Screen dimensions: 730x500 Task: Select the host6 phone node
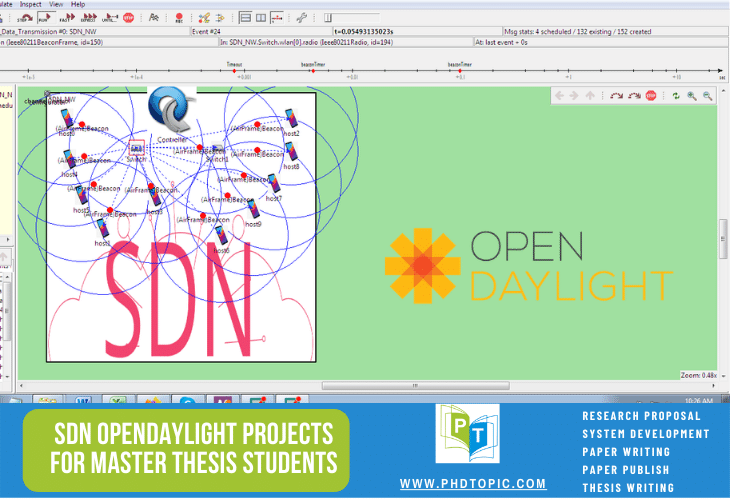coord(221,235)
